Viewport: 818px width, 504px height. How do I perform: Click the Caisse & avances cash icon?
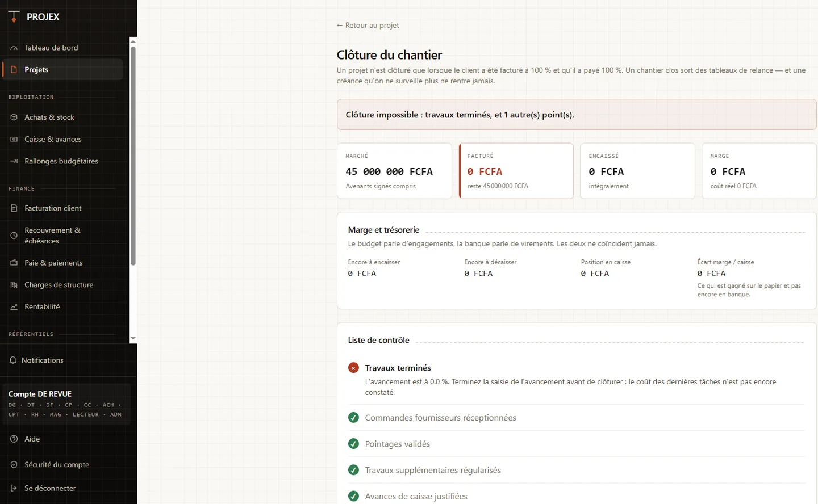(x=14, y=140)
